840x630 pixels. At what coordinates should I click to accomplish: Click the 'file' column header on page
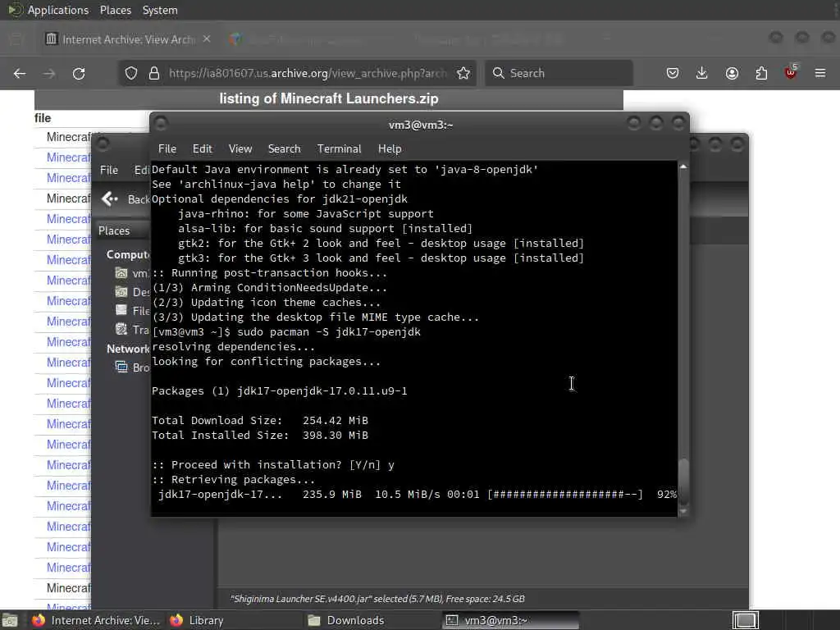coord(43,118)
